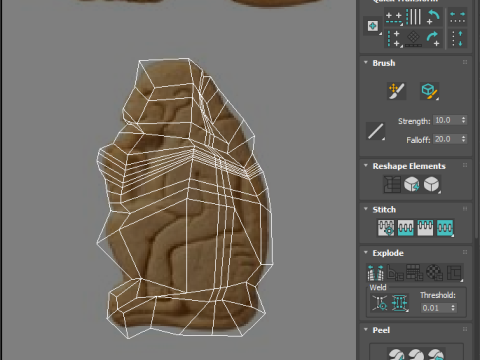Click the Weld Threshold value field
The image size is (480, 360).
tap(435, 308)
